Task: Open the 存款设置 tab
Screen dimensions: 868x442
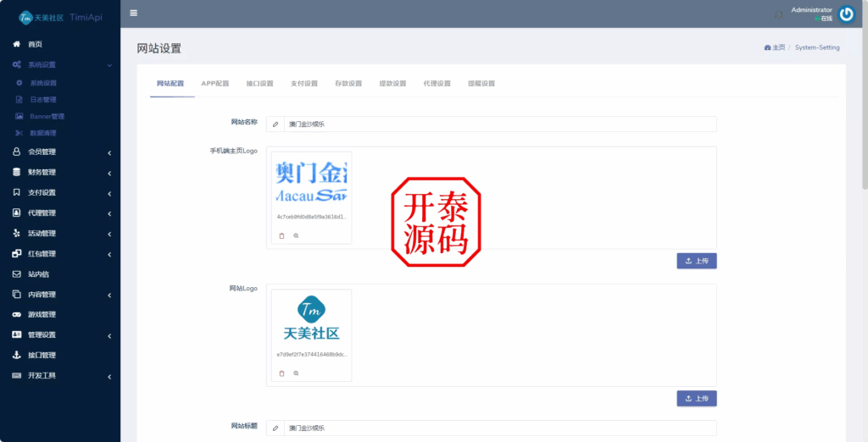Action: [348, 84]
